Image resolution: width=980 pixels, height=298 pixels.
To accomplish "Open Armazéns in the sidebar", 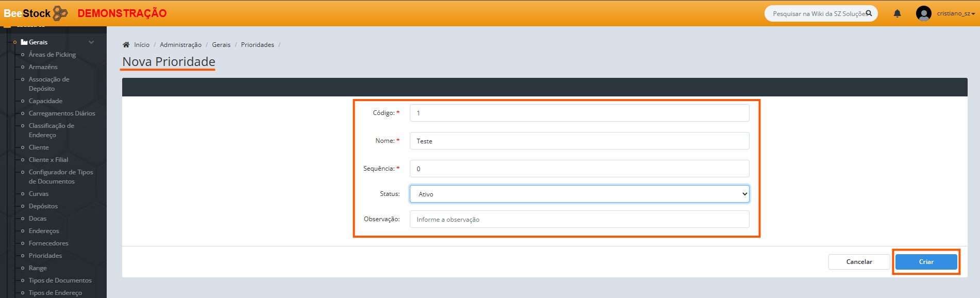I will click(x=43, y=67).
